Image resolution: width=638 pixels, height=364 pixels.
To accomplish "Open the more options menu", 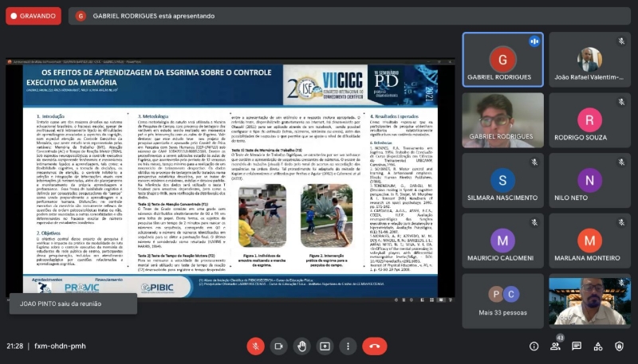I will [348, 346].
